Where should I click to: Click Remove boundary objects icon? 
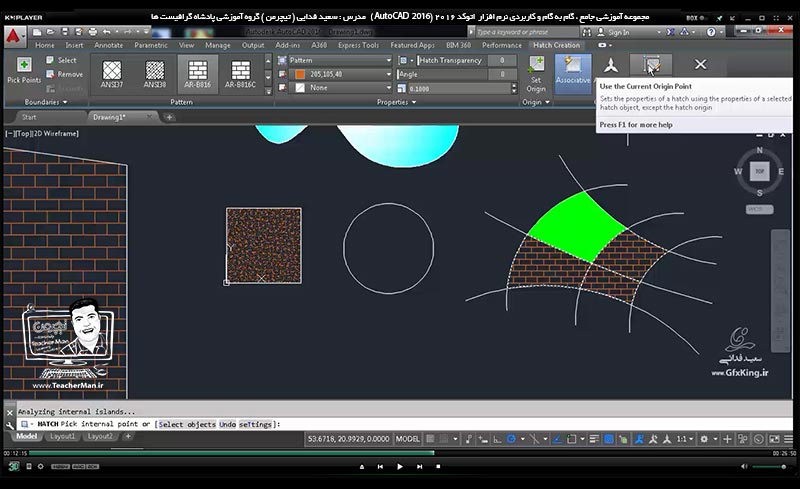[50, 74]
